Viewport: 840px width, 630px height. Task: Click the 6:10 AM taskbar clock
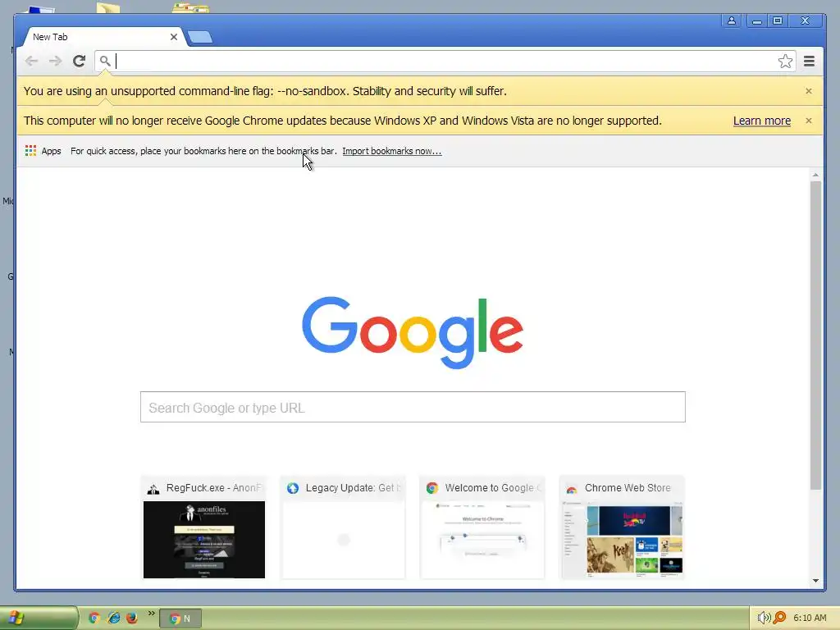click(810, 619)
